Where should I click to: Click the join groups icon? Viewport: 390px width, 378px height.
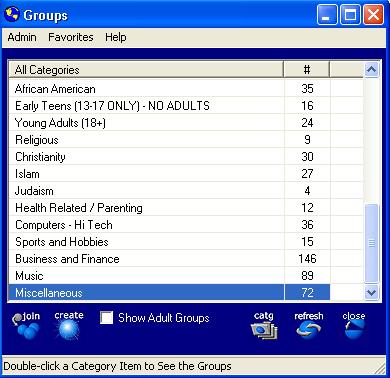pos(26,325)
